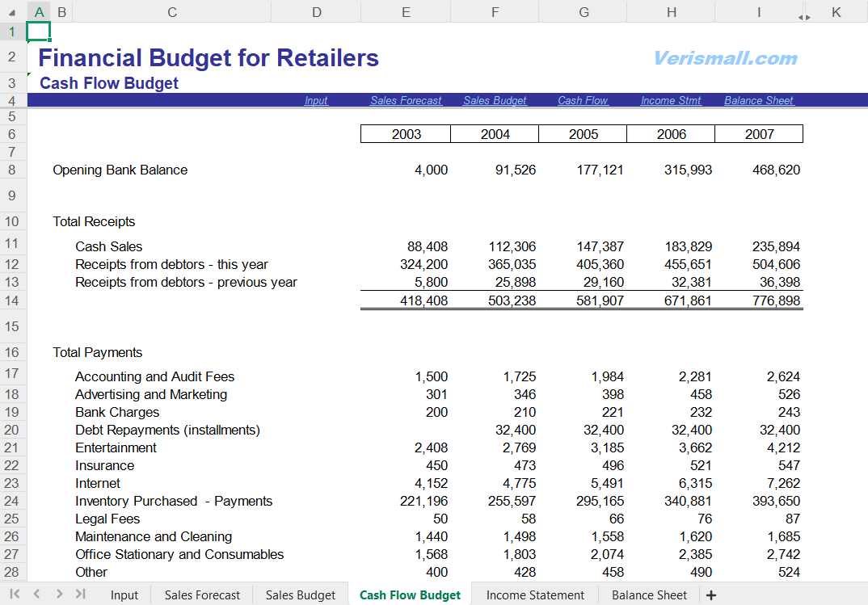This screenshot has height=605, width=868.
Task: Go to the Balance Sheet tab
Action: pyautogui.click(x=649, y=595)
